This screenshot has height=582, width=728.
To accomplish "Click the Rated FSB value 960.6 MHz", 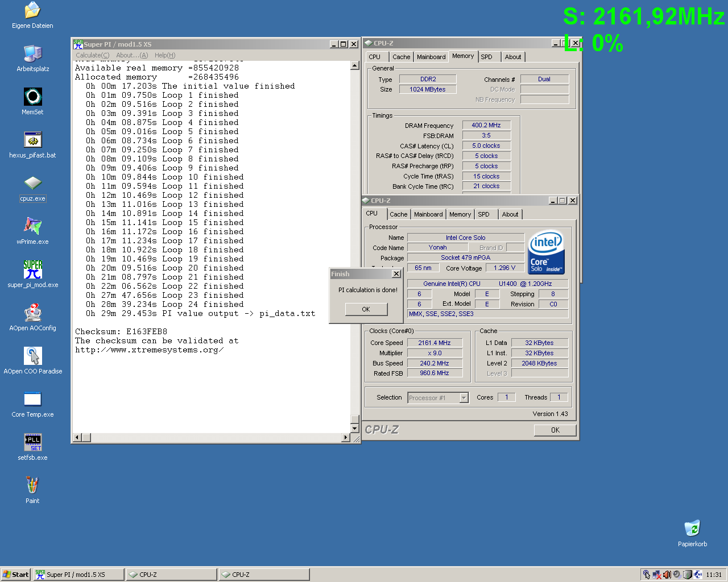I will tap(435, 373).
